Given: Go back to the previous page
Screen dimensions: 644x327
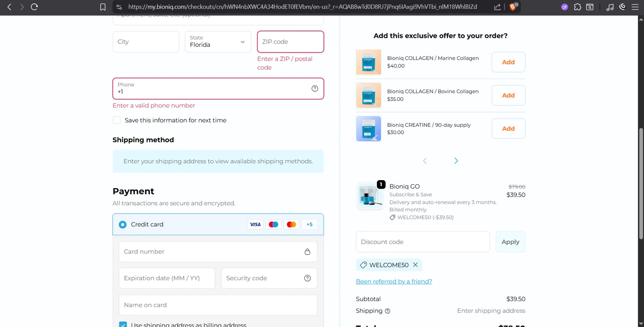Looking at the screenshot, I should tap(9, 7).
